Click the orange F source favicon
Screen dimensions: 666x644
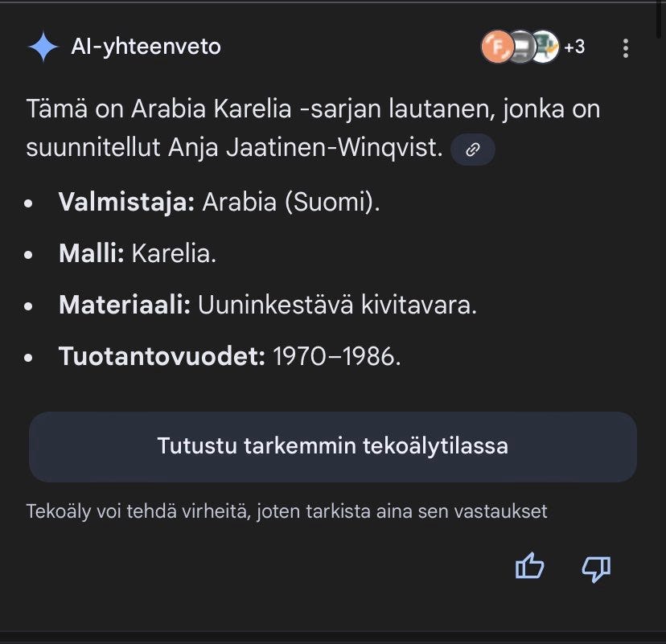tap(499, 47)
